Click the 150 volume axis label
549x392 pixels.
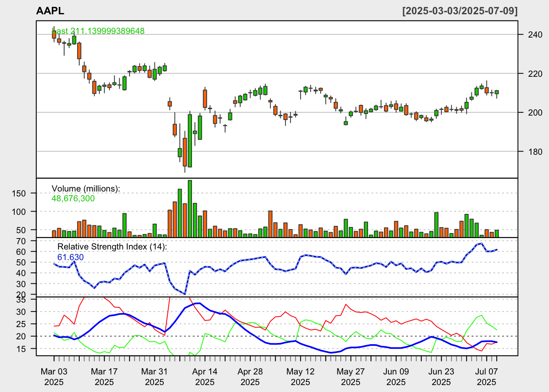[19, 193]
